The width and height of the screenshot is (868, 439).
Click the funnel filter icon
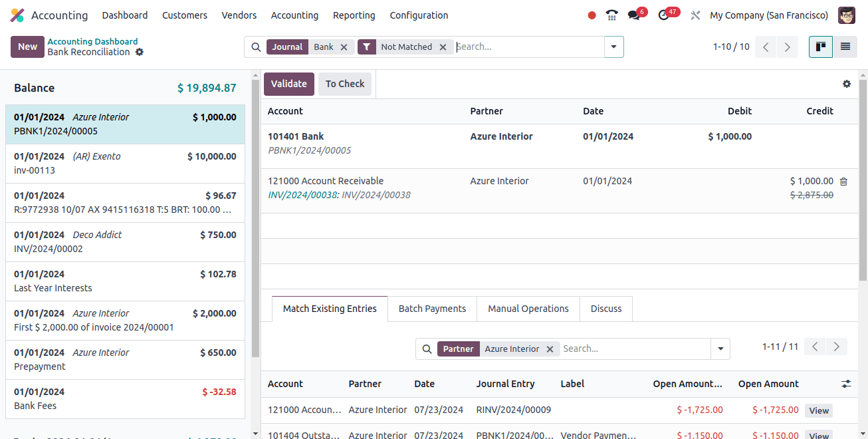(367, 47)
